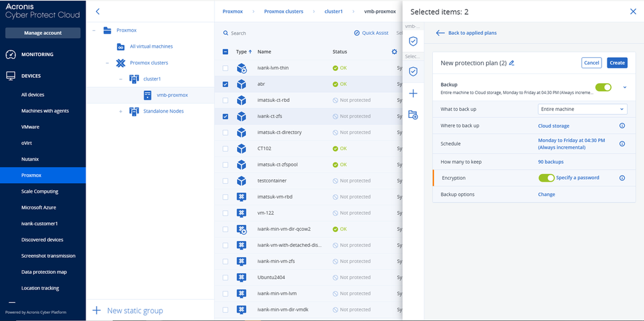The height and width of the screenshot is (321, 644).
Task: Open the 90 backups retention link
Action: tap(551, 162)
